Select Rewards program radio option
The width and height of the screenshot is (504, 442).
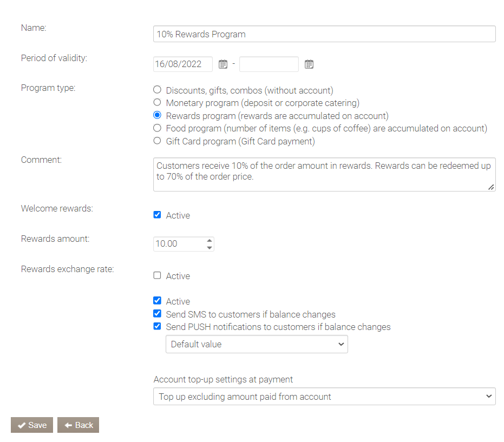(x=158, y=115)
